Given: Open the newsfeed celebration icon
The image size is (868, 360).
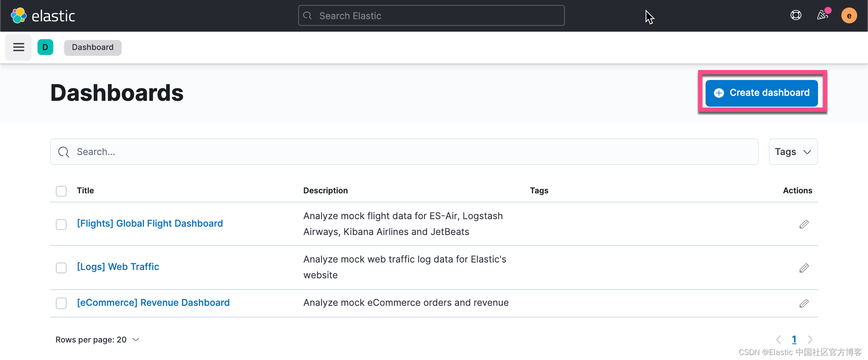Looking at the screenshot, I should [x=822, y=15].
